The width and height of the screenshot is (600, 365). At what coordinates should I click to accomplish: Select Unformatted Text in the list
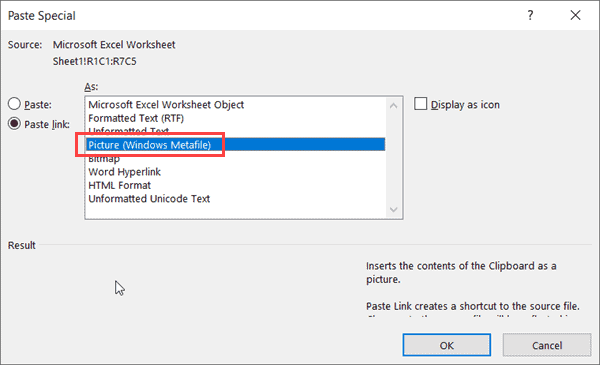pyautogui.click(x=235, y=131)
